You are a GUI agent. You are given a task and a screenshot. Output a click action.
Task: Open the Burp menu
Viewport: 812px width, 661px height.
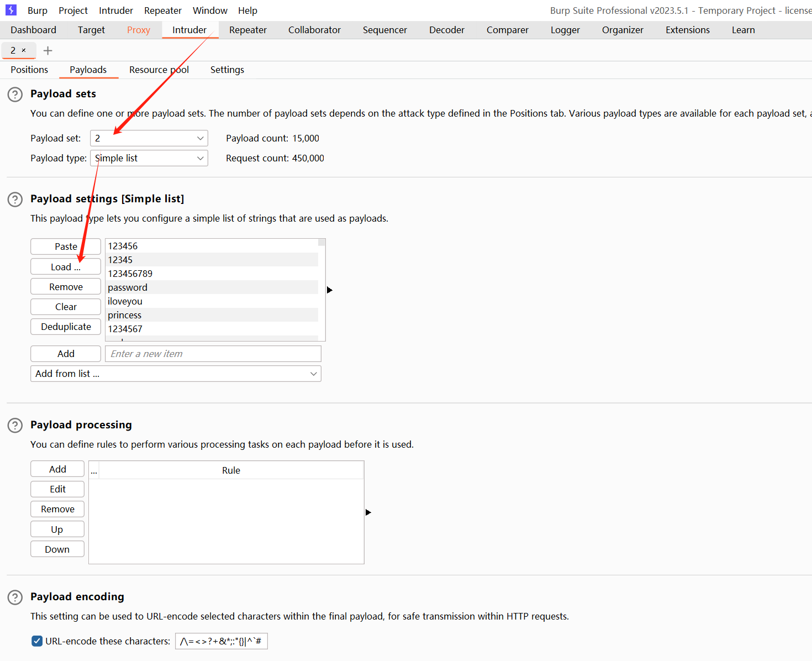click(38, 11)
